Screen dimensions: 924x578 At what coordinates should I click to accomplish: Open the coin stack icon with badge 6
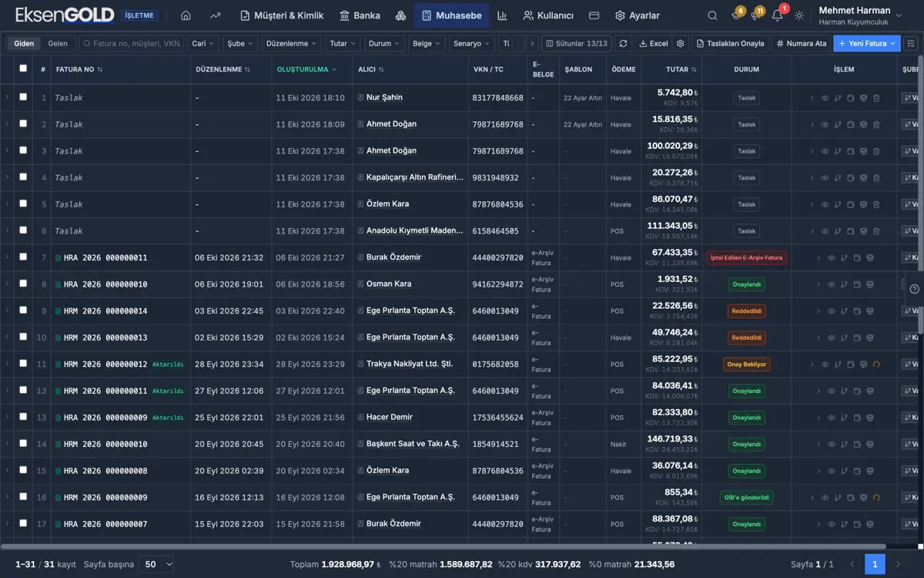735,15
